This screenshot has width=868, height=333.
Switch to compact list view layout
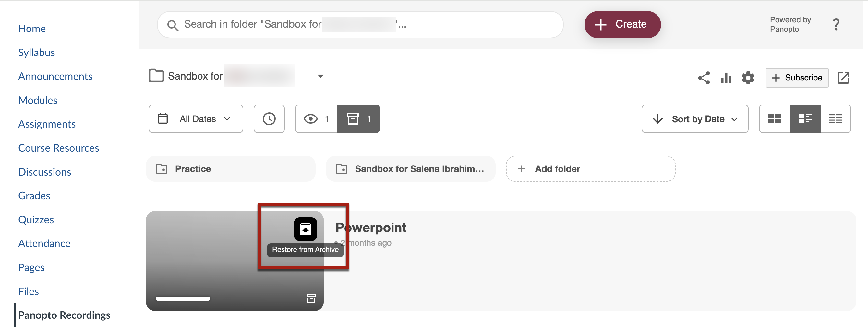point(835,119)
